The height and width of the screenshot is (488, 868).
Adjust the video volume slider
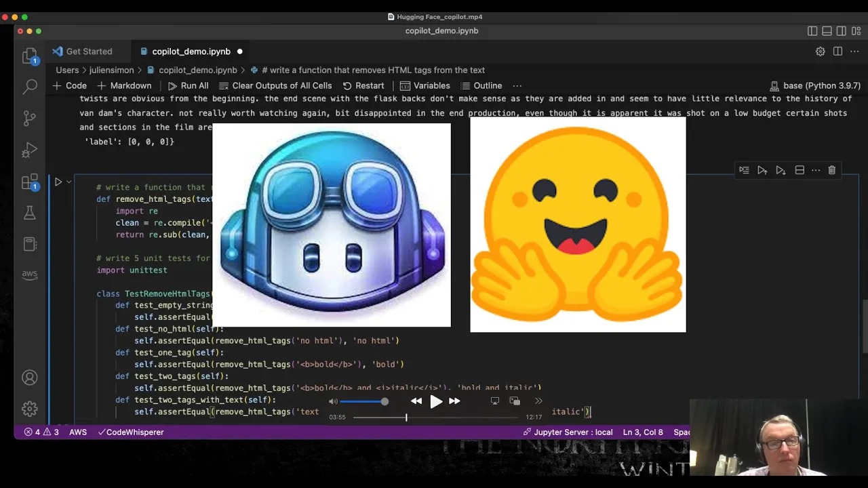[363, 401]
